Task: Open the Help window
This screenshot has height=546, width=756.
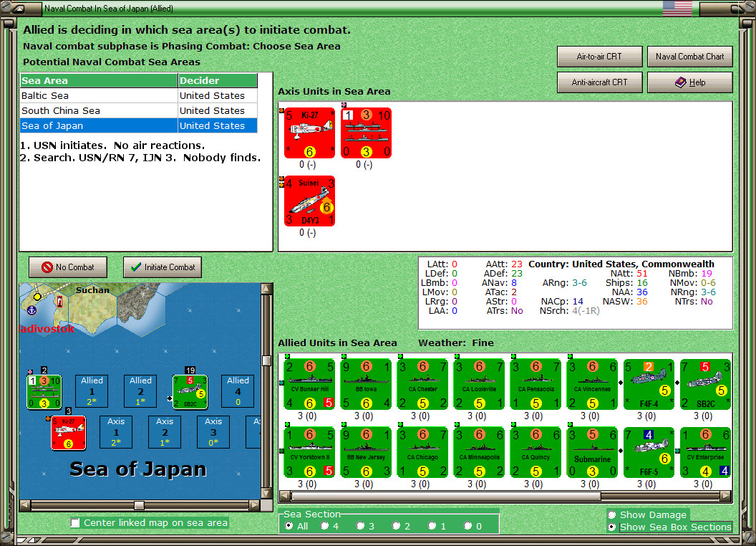Action: (690, 82)
